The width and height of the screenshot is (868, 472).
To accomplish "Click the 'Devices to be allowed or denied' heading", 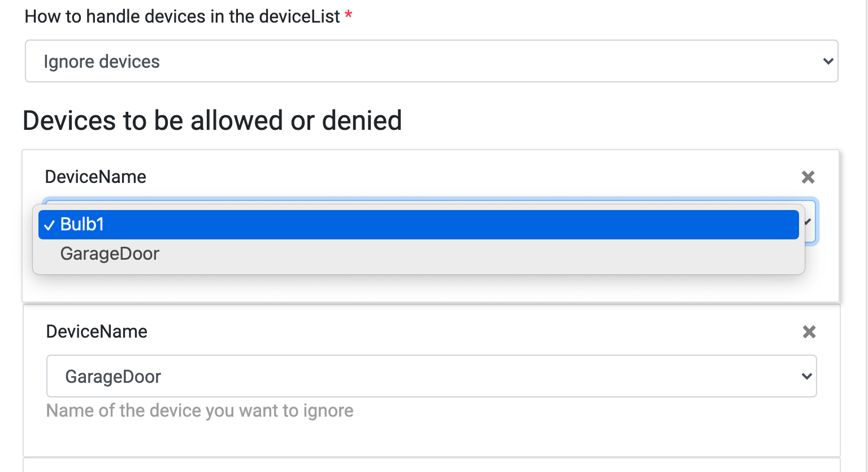I will point(212,120).
